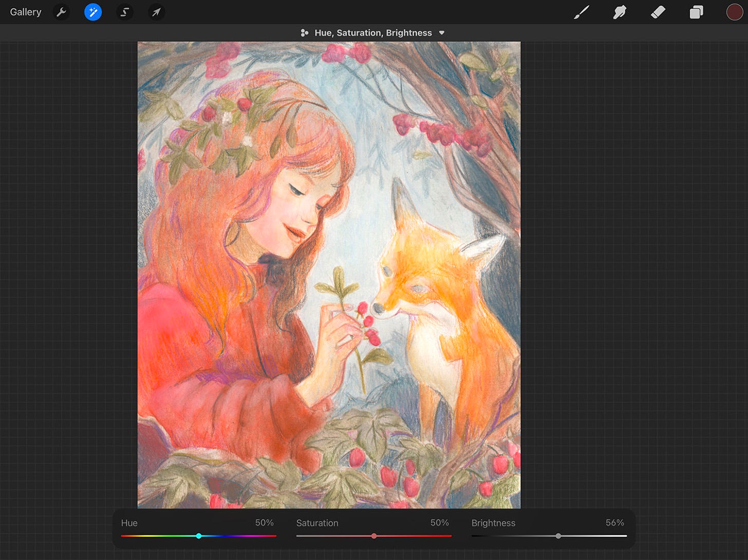Select the Eraser tool
This screenshot has height=560, width=748.
pyautogui.click(x=658, y=12)
